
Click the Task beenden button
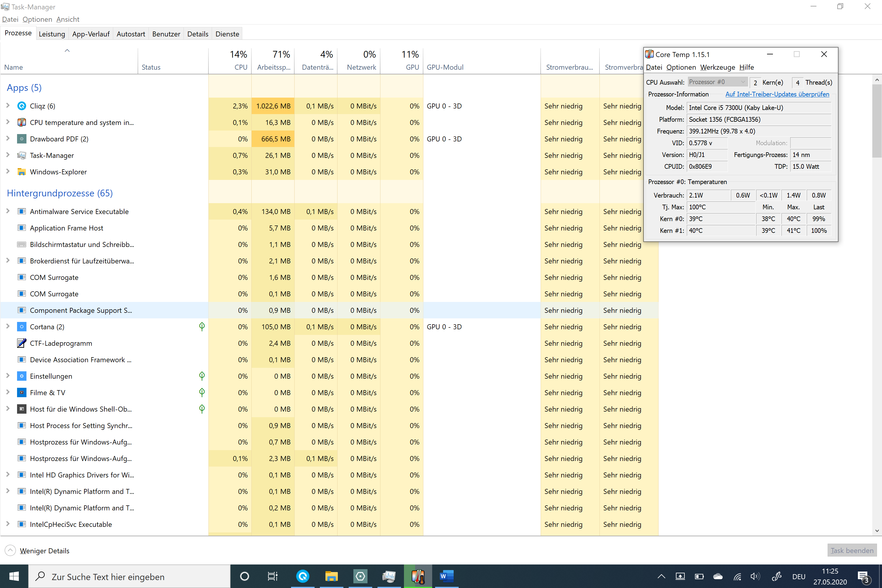(852, 550)
